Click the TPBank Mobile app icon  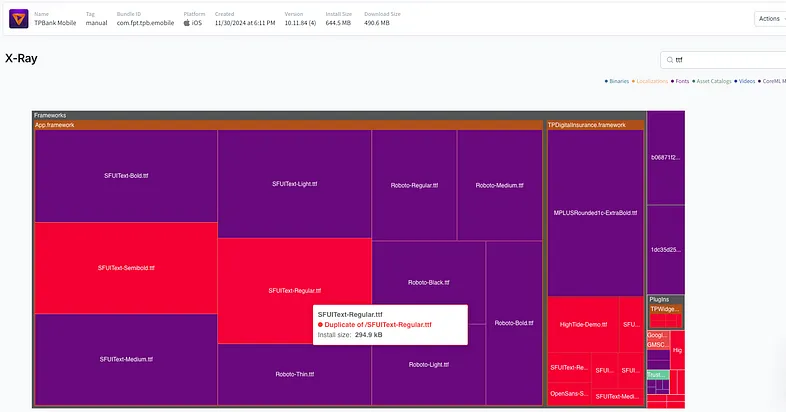(18, 18)
